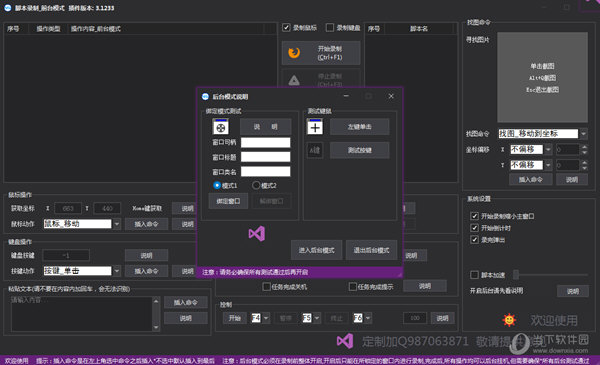The height and width of the screenshot is (365, 600).
Task: Open the mouse action 鼠标_移动 dropdown
Action: pyautogui.click(x=117, y=224)
